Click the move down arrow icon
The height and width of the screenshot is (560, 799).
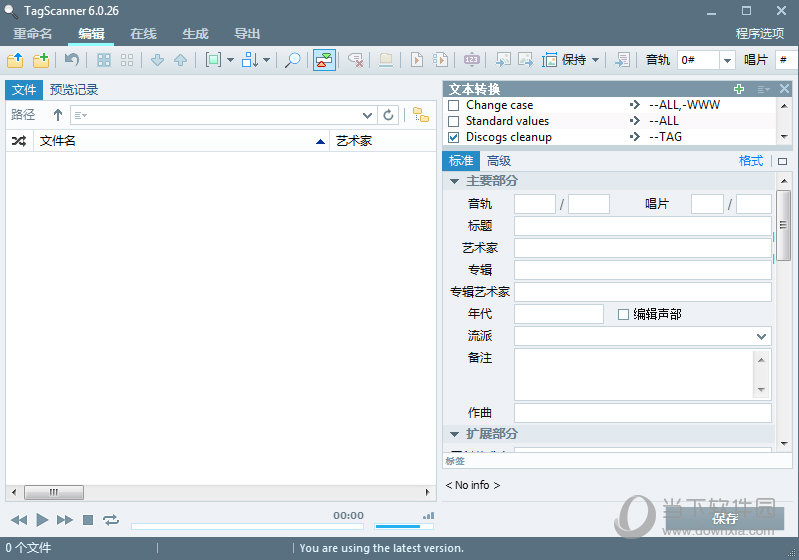[157, 60]
